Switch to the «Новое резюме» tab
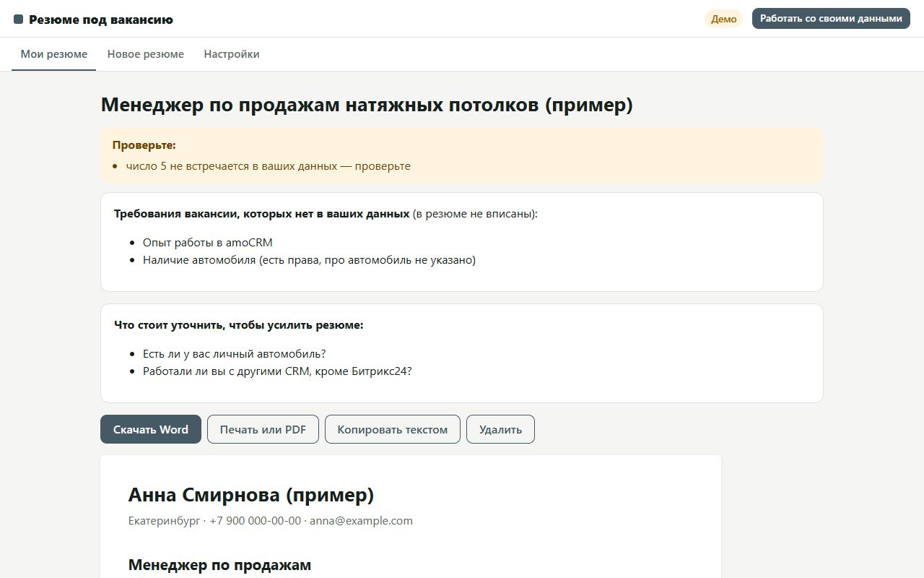 click(146, 54)
